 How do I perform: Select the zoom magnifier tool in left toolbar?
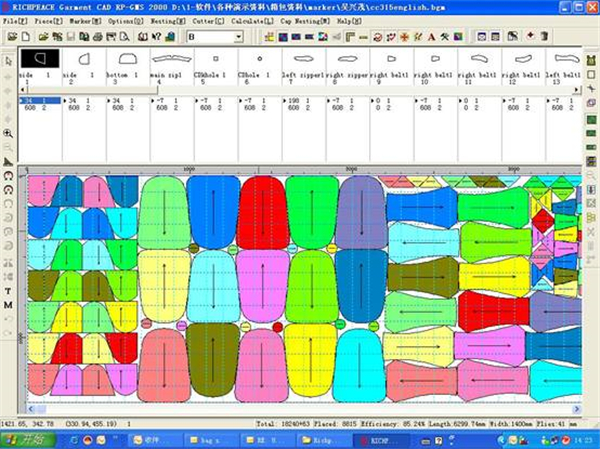click(x=8, y=133)
